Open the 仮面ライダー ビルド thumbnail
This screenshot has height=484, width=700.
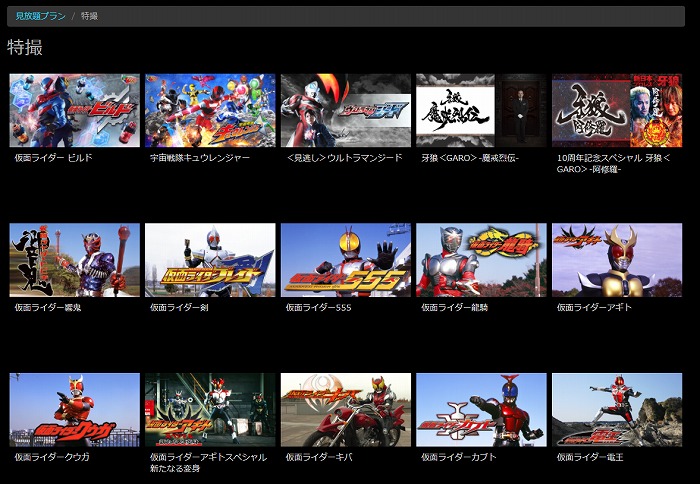75,110
